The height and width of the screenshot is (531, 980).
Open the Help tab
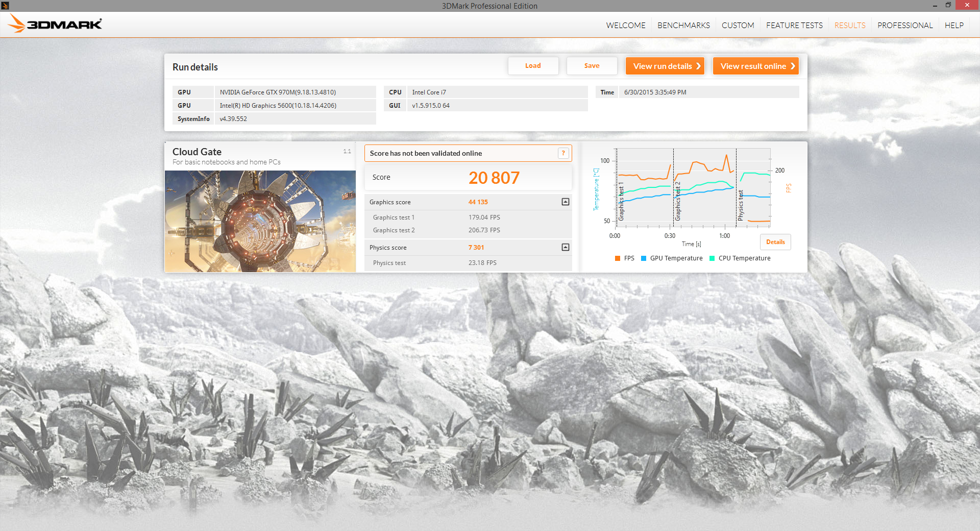[954, 25]
